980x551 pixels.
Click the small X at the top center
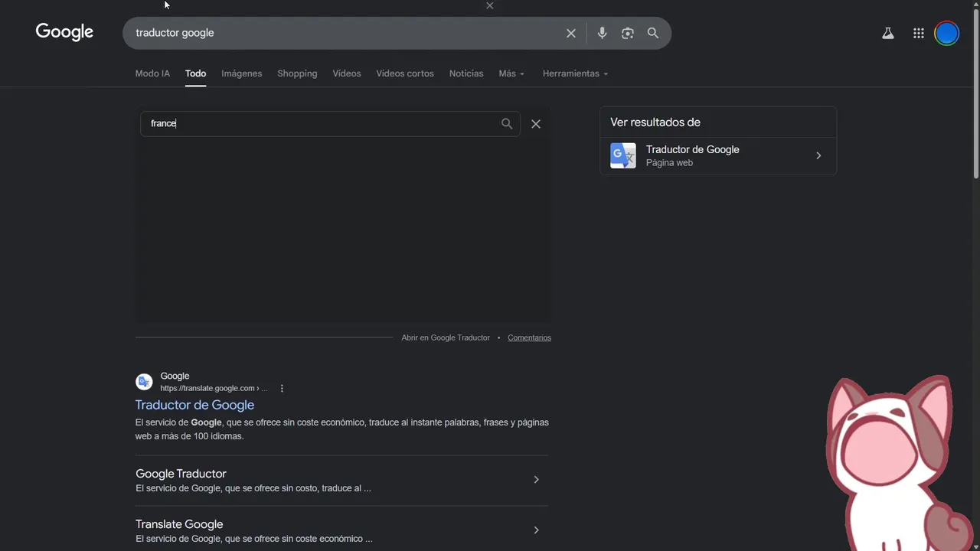tap(490, 5)
